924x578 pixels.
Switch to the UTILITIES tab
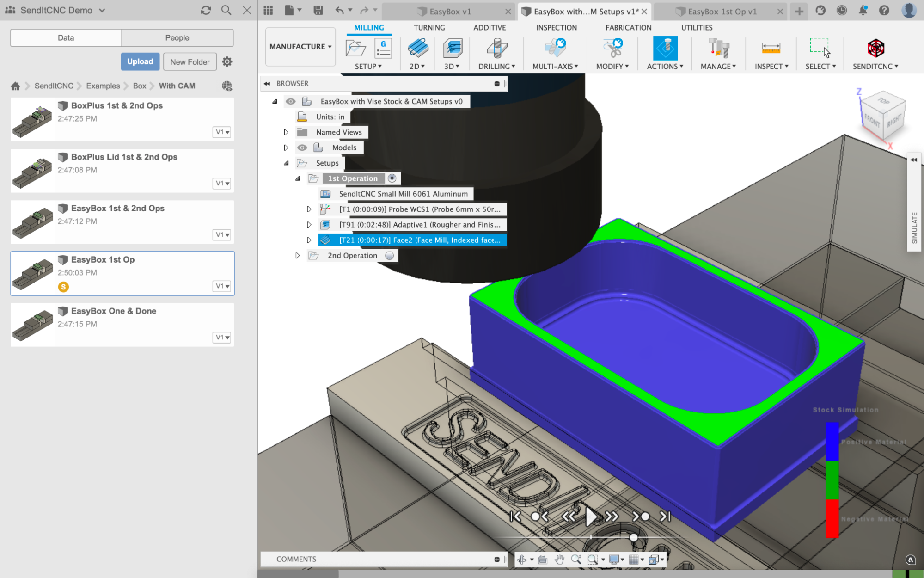point(697,28)
